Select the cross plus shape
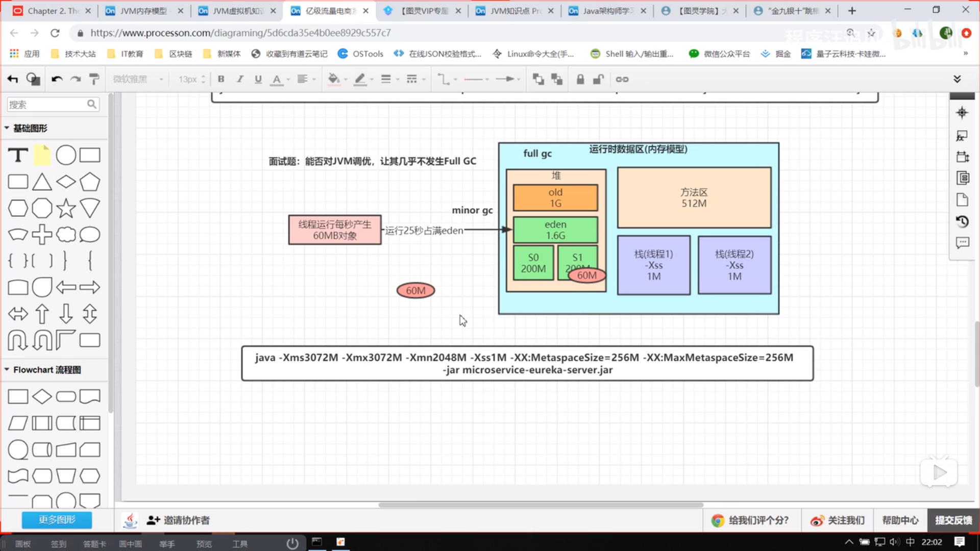 coord(42,235)
